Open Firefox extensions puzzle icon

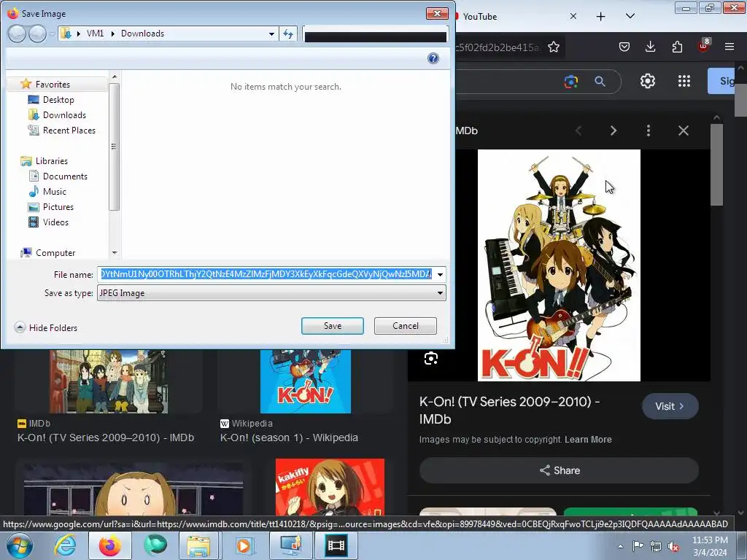click(x=677, y=47)
